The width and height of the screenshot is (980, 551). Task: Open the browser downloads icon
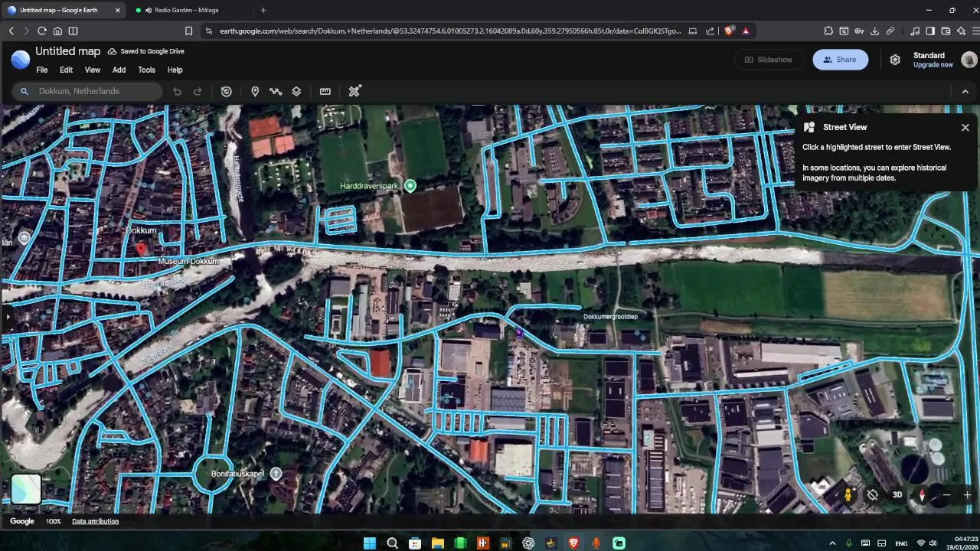(x=874, y=31)
